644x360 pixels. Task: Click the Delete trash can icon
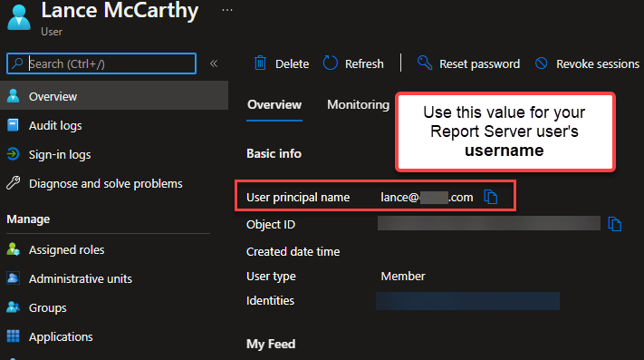(260, 63)
